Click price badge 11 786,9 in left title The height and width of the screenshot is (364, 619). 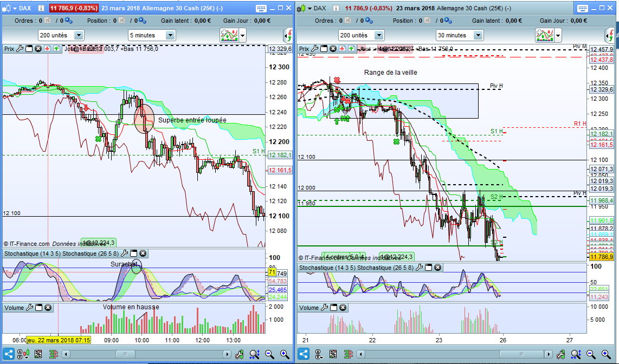pos(74,8)
